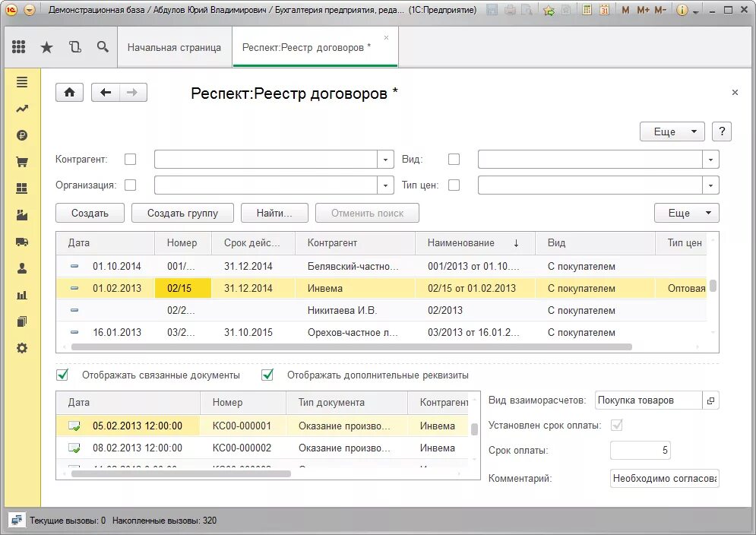
Task: Open the Вид взаиморасчетов open-link button
Action: click(x=710, y=400)
